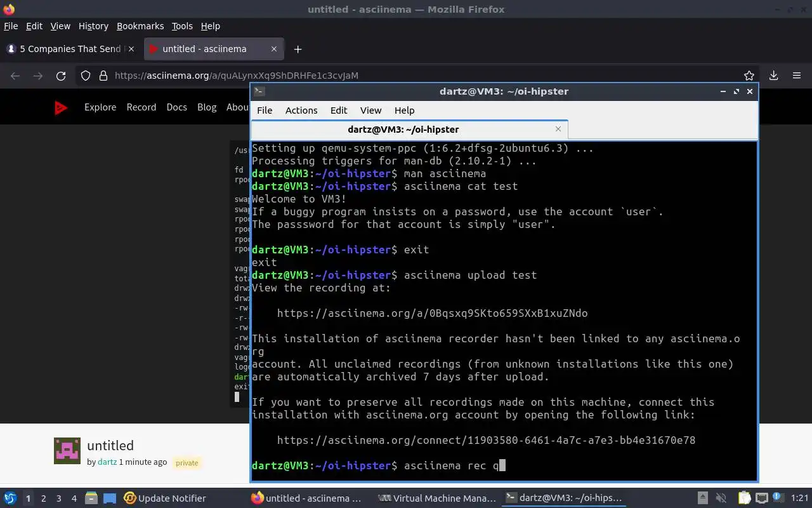The width and height of the screenshot is (812, 508).
Task: Switch to Firefox window in taskbar
Action: pyautogui.click(x=306, y=498)
